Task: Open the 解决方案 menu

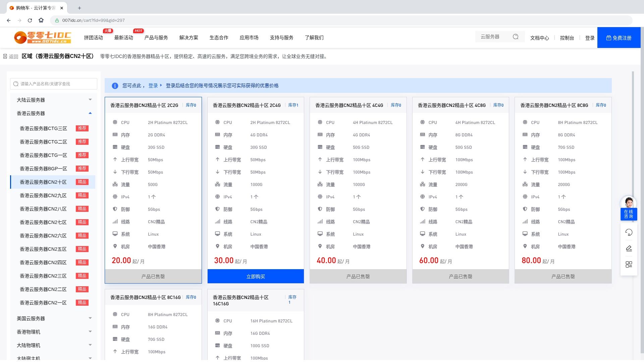Action: [189, 38]
